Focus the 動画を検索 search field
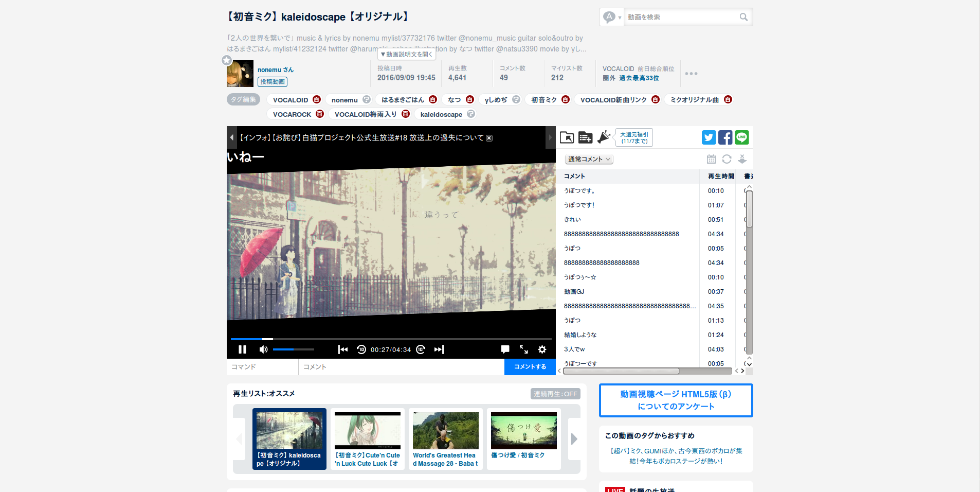 (x=681, y=17)
